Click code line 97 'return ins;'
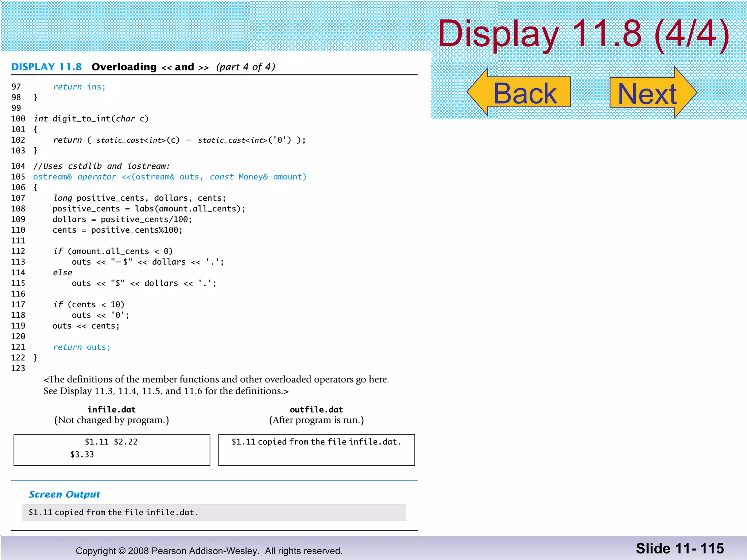 79,87
